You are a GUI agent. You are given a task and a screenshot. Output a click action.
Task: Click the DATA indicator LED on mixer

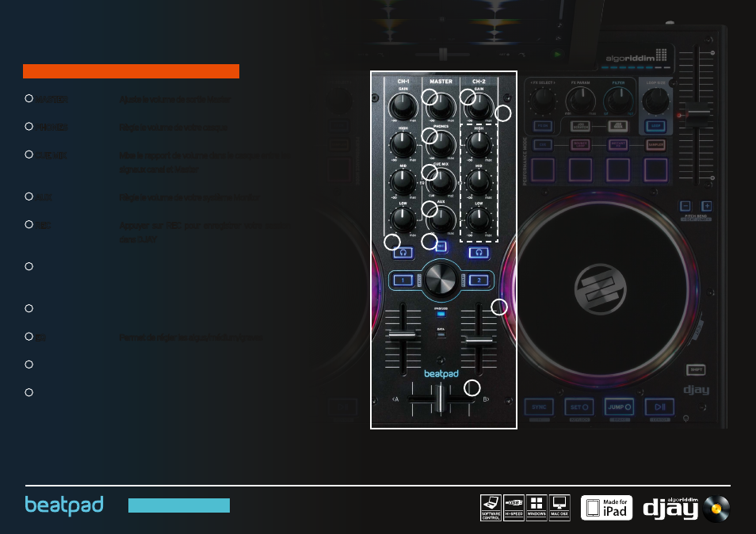pyautogui.click(x=441, y=334)
